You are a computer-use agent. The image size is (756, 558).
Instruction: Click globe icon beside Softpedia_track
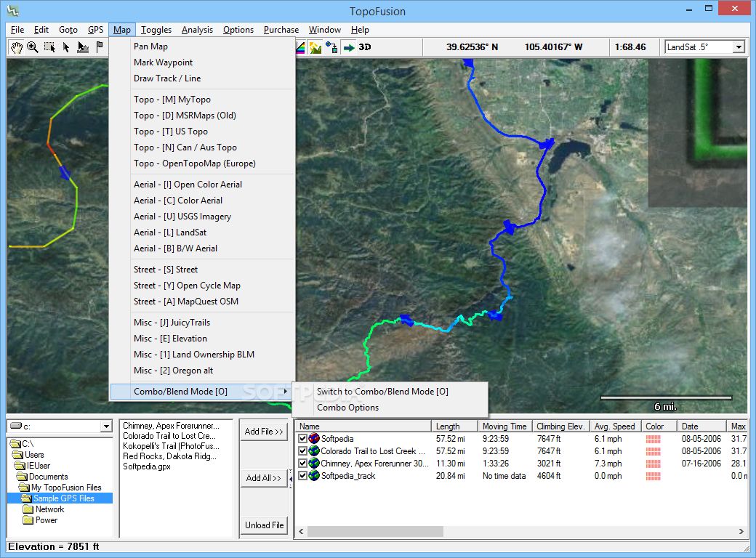[x=314, y=476]
